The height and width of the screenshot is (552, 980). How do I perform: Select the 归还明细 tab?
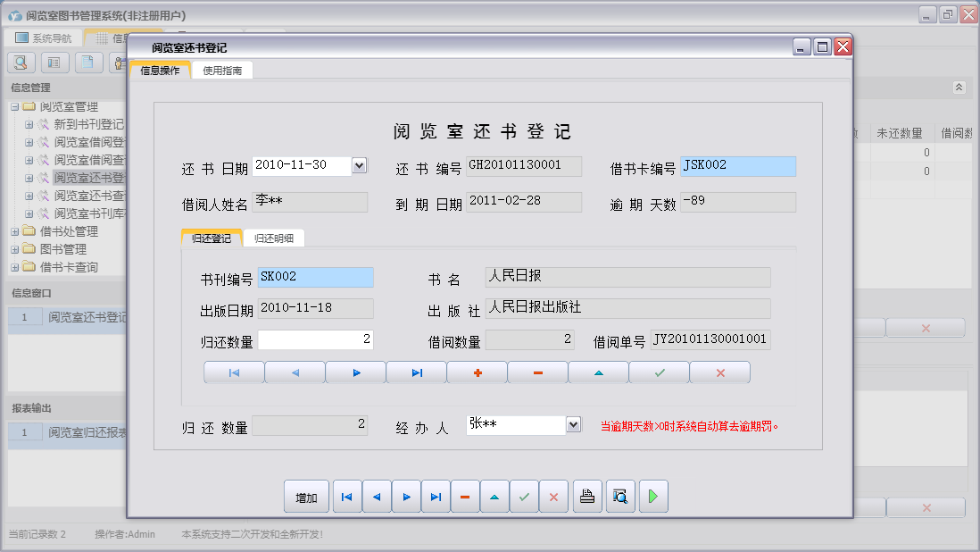click(x=274, y=238)
